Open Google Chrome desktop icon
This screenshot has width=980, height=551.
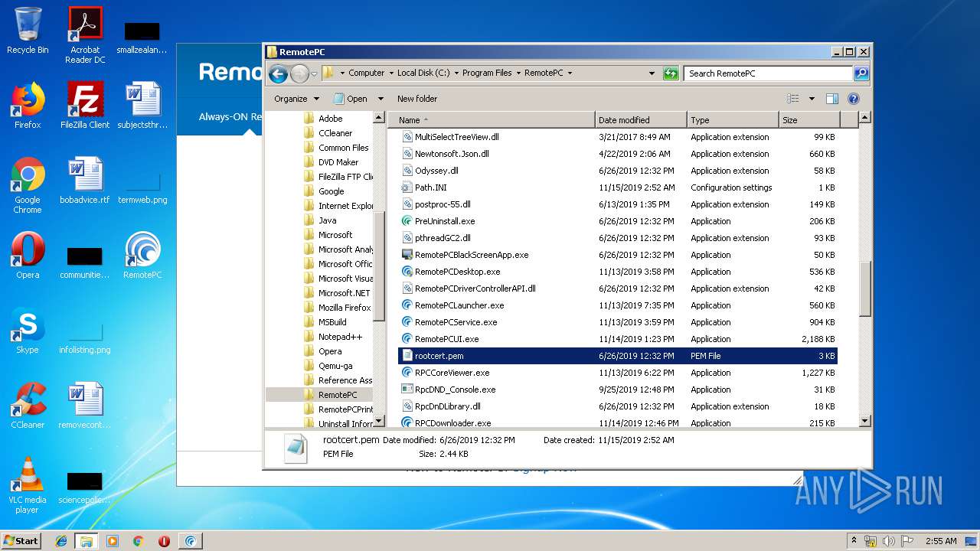(x=28, y=185)
